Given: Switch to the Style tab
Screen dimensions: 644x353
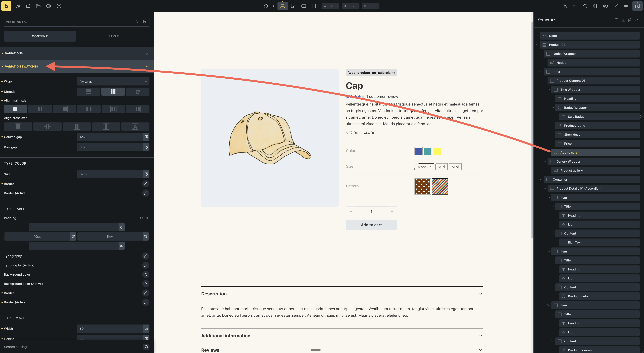Looking at the screenshot, I should [x=113, y=36].
